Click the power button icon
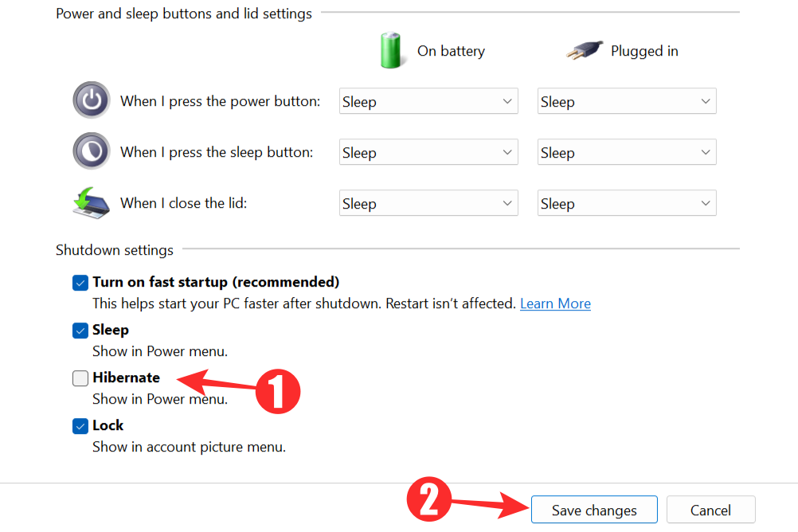The height and width of the screenshot is (532, 798). pyautogui.click(x=91, y=100)
